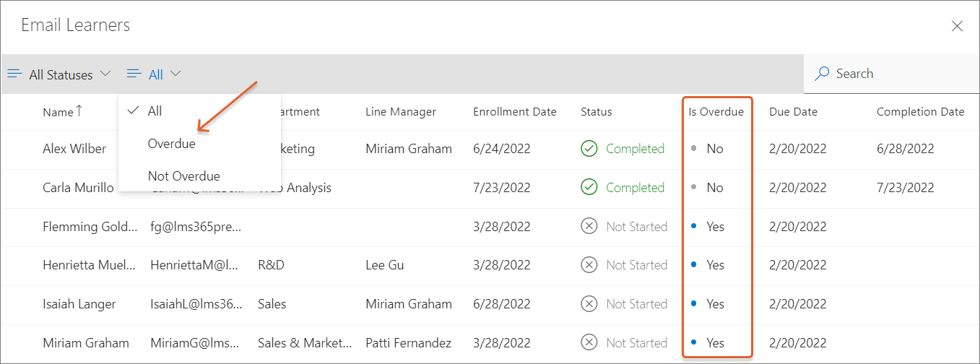
Task: Select the Isaiah Langer row name
Action: 79,304
